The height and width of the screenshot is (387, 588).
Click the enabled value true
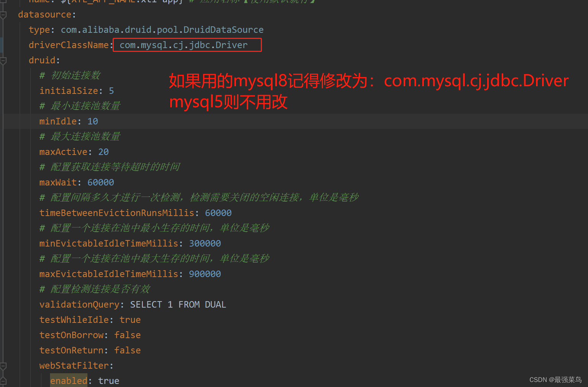click(x=109, y=381)
